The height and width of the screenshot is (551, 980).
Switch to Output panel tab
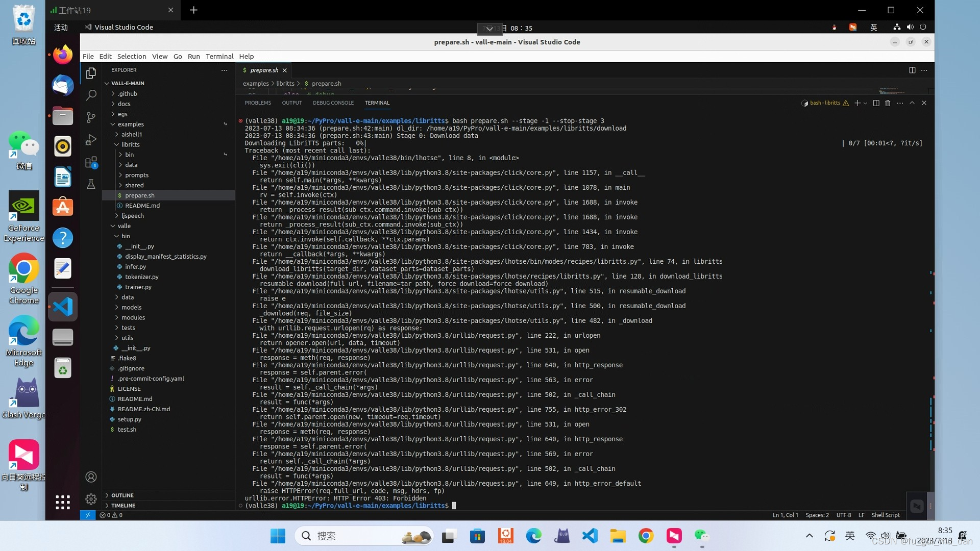click(292, 103)
